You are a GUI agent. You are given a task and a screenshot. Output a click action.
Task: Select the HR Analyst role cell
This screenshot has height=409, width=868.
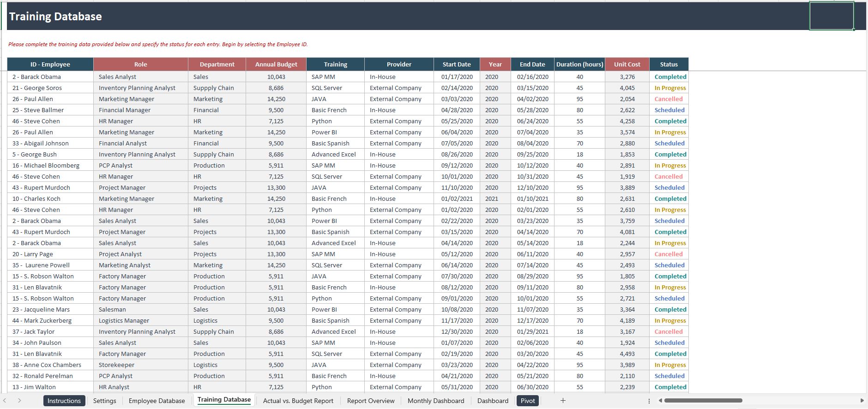(141, 387)
